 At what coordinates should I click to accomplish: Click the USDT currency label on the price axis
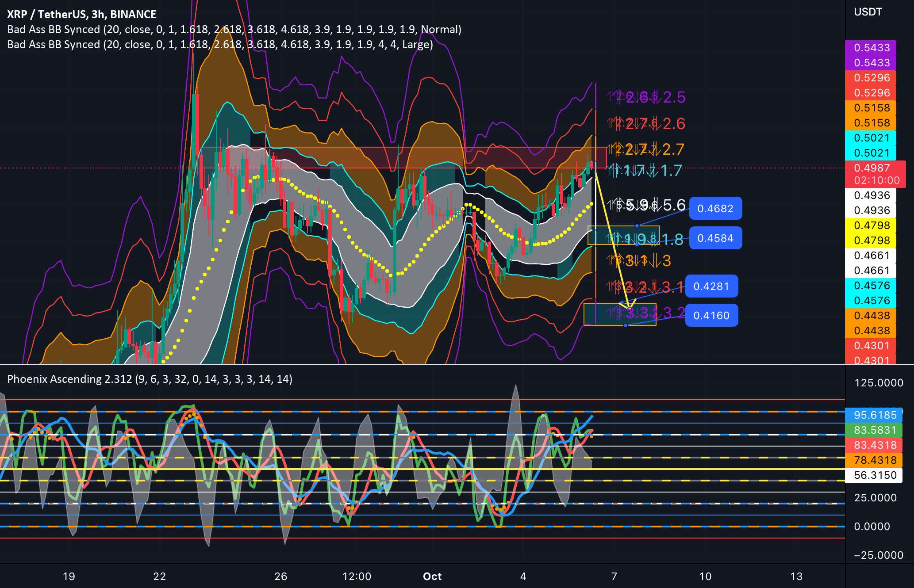[x=868, y=12]
